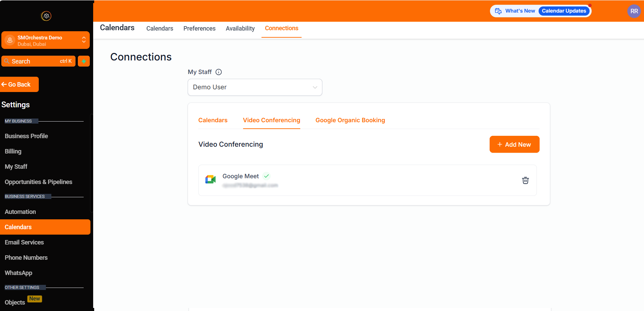Screen dimensions: 644x311
Task: Delete the Google Meet connection
Action: 525,180
